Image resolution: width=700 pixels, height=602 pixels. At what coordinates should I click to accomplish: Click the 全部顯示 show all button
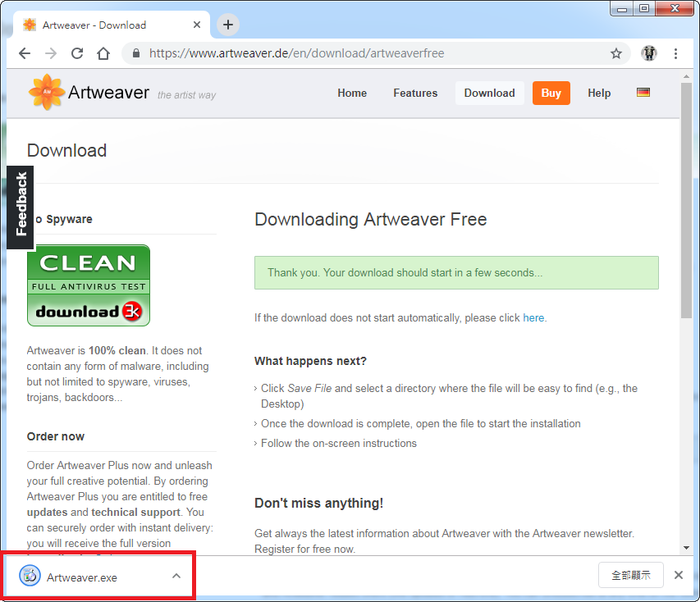[630, 575]
